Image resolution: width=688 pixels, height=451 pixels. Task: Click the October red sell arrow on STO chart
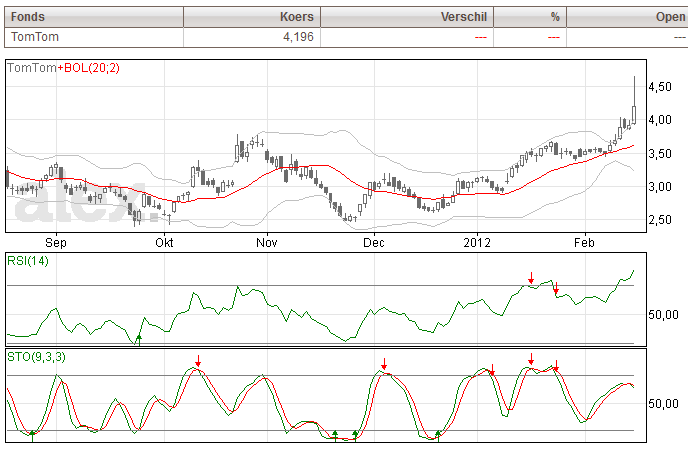(x=198, y=361)
